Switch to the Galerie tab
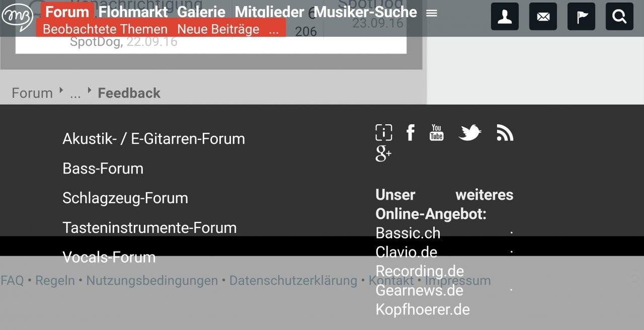644x330 pixels. 201,12
